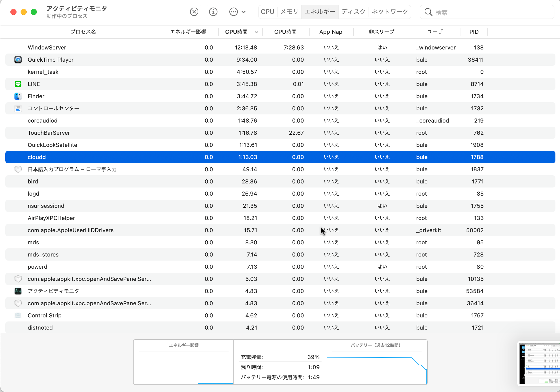This screenshot has height=392, width=560.
Task: Click the QuickTime Player app icon
Action: point(18,60)
